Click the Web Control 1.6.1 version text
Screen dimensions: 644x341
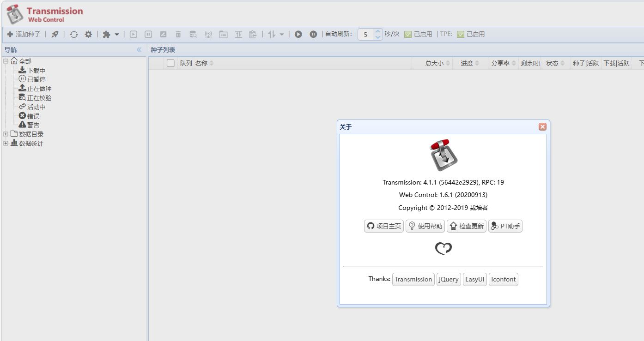tap(443, 195)
